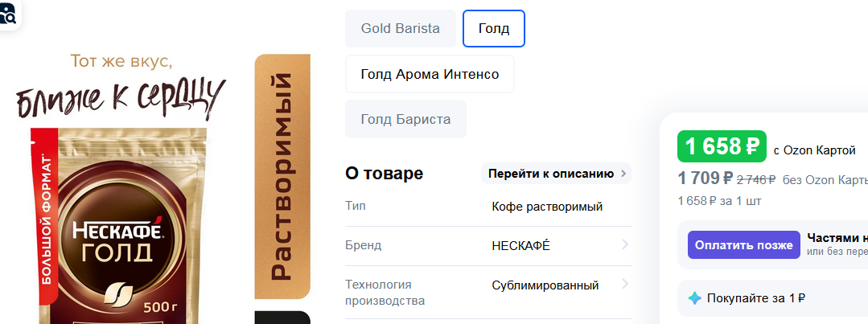
Task: Click the sparkle icon beside Покупайте за 1 ₽
Action: (695, 298)
